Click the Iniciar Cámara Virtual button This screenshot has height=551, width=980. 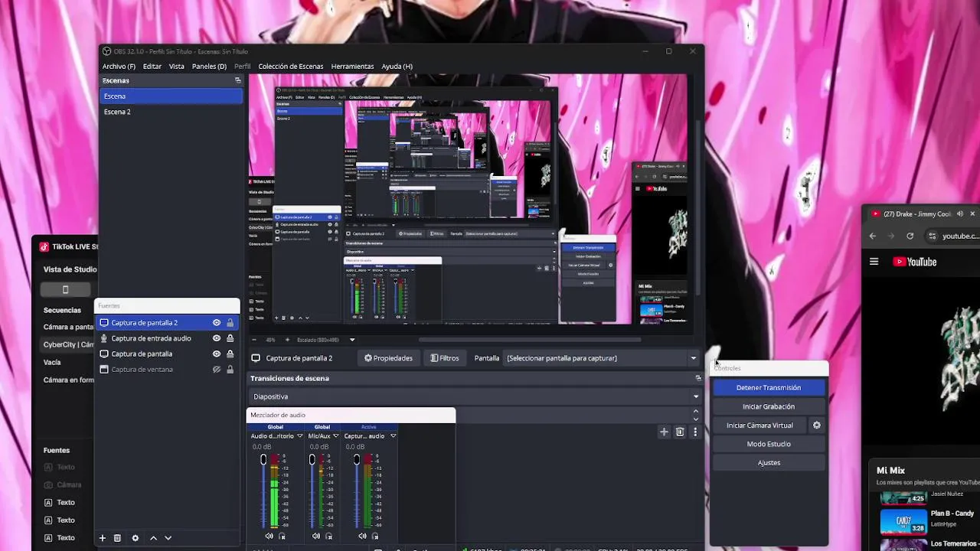(760, 425)
